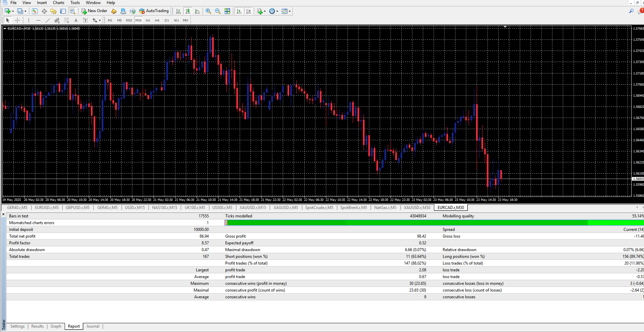This screenshot has height=332, width=644.
Task: Click the New Order button
Action: [94, 11]
